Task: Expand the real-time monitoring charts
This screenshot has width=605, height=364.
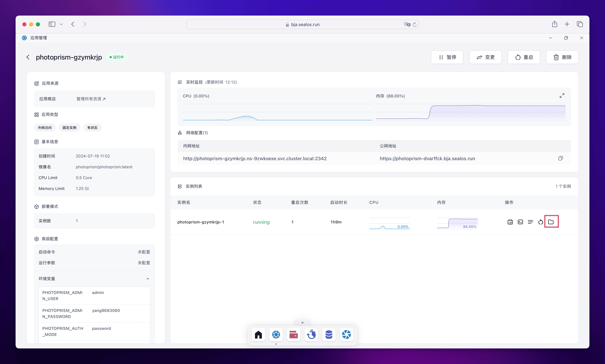Action: [562, 96]
